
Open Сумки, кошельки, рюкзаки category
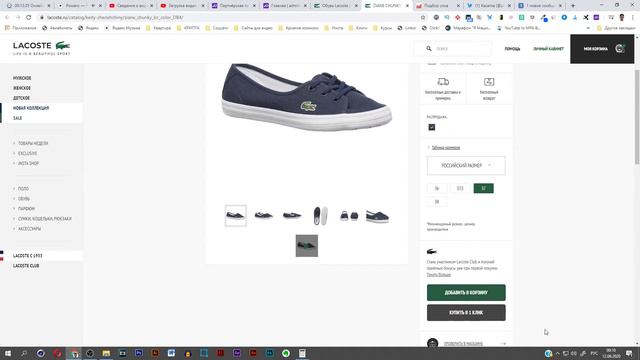tap(44, 219)
